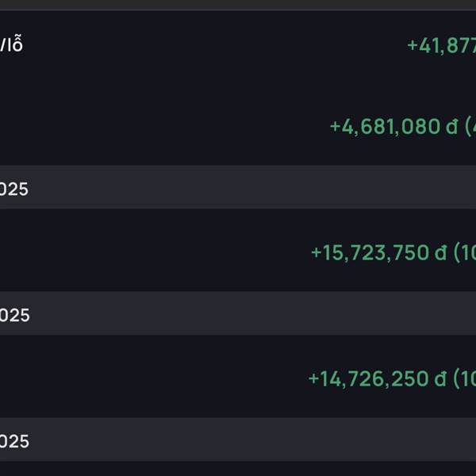Click the percentage in parentheses after +15,723,750 đ

click(465, 252)
